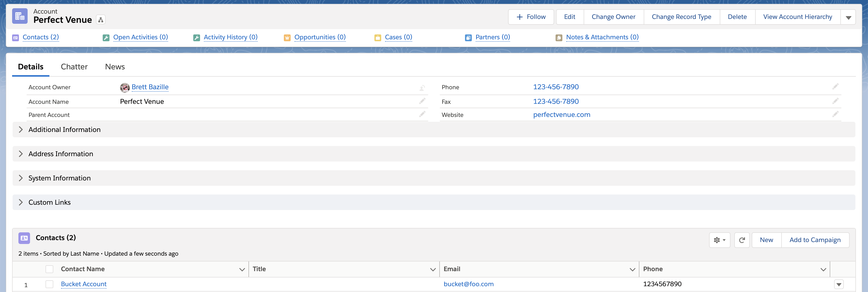Click the Fax number 123-456-7890 link

556,102
